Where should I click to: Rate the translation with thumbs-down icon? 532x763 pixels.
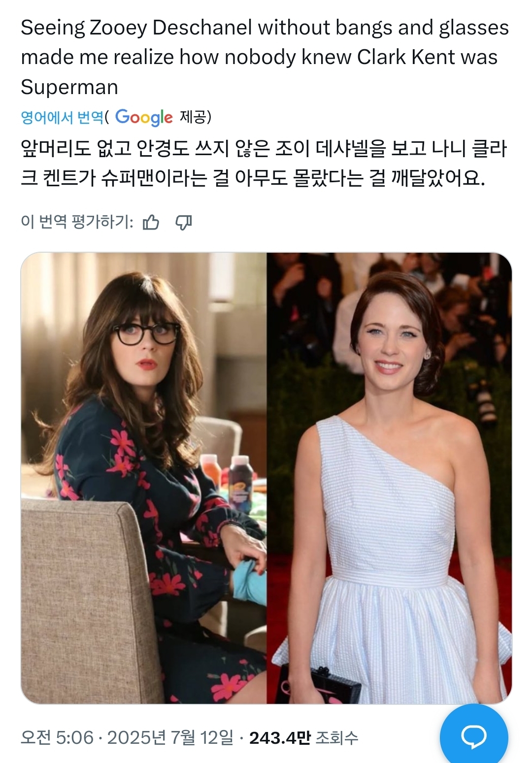pyautogui.click(x=184, y=223)
